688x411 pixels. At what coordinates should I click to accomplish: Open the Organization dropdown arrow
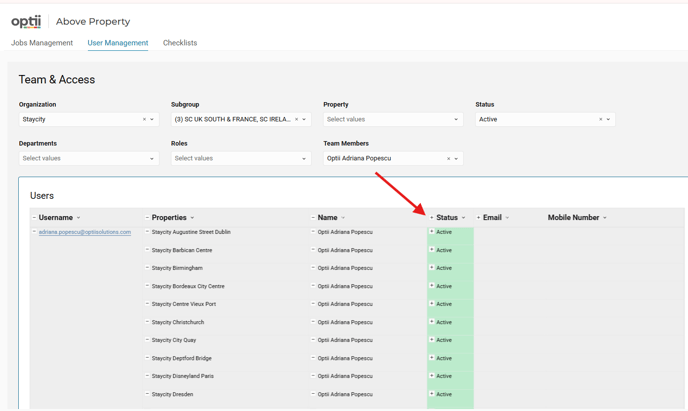tap(152, 119)
